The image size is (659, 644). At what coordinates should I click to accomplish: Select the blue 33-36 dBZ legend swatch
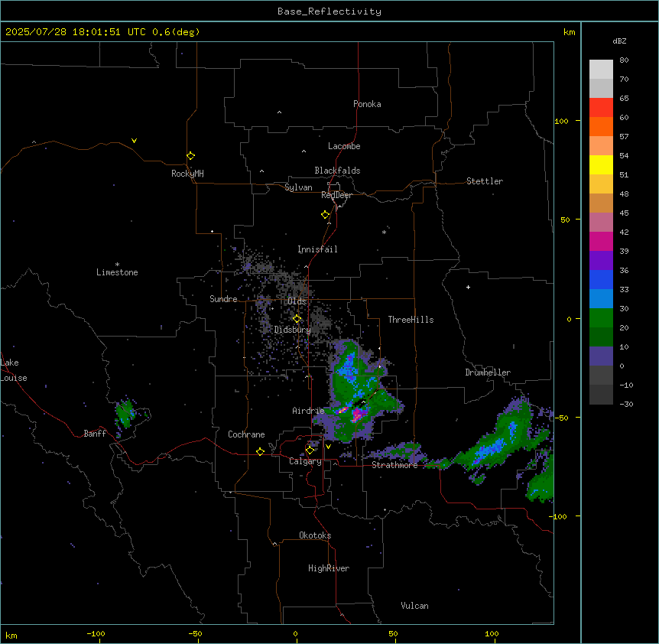coord(601,279)
